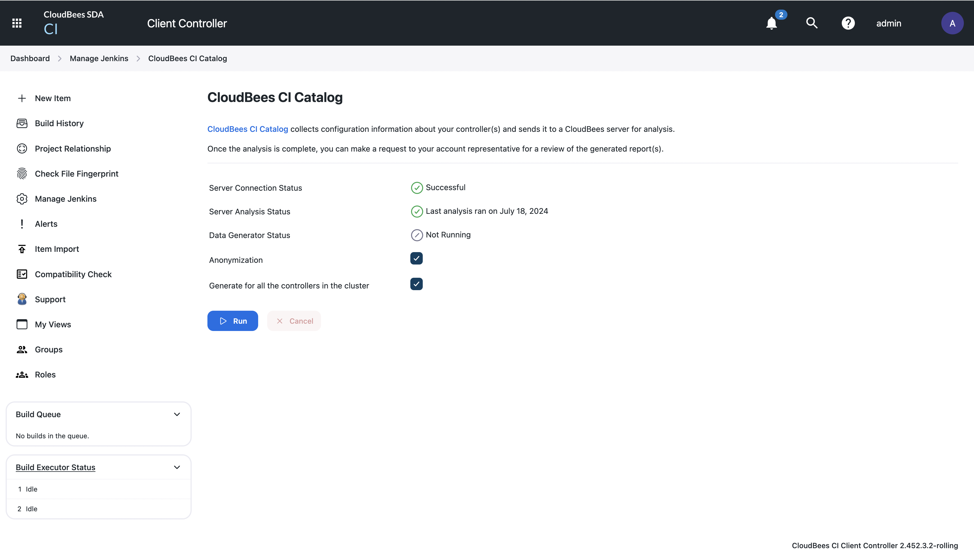Open Build History sidebar entry
The height and width of the screenshot is (560, 974).
click(59, 123)
